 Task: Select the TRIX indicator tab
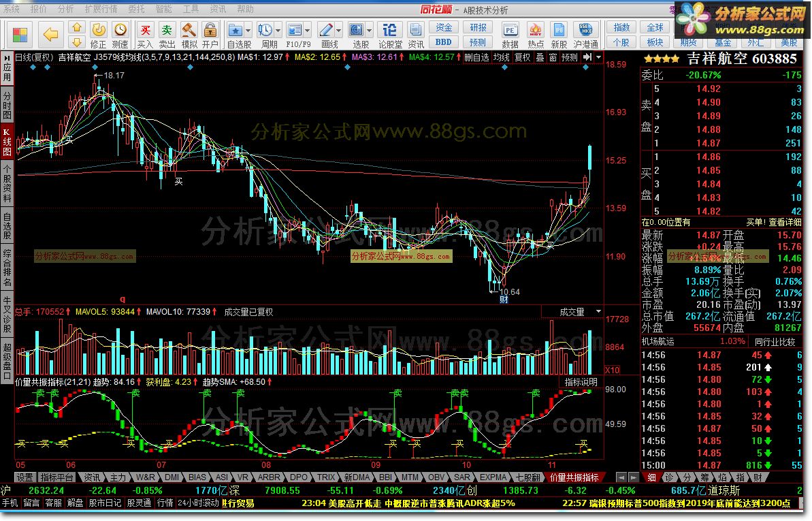[326, 477]
